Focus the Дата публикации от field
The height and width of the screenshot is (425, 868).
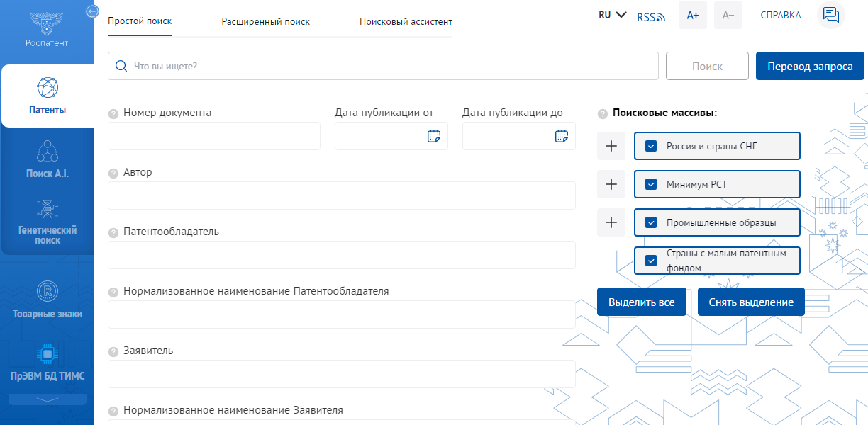point(391,136)
